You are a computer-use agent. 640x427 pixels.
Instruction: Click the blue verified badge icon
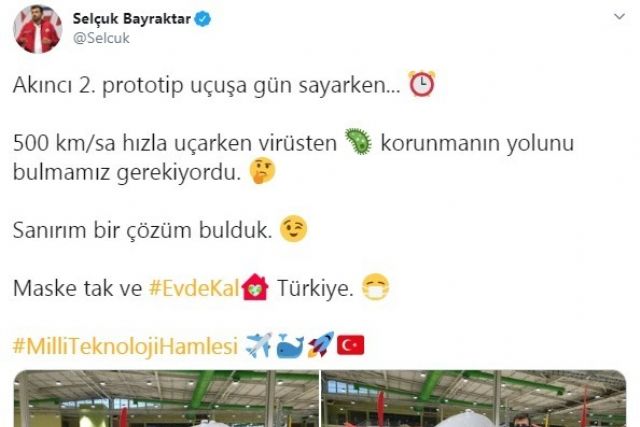[x=202, y=19]
